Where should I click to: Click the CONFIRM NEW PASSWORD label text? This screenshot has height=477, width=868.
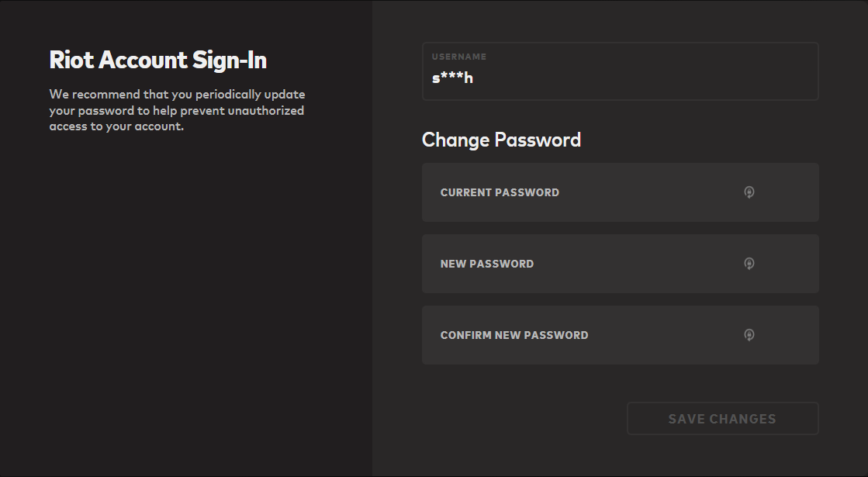[x=514, y=335]
